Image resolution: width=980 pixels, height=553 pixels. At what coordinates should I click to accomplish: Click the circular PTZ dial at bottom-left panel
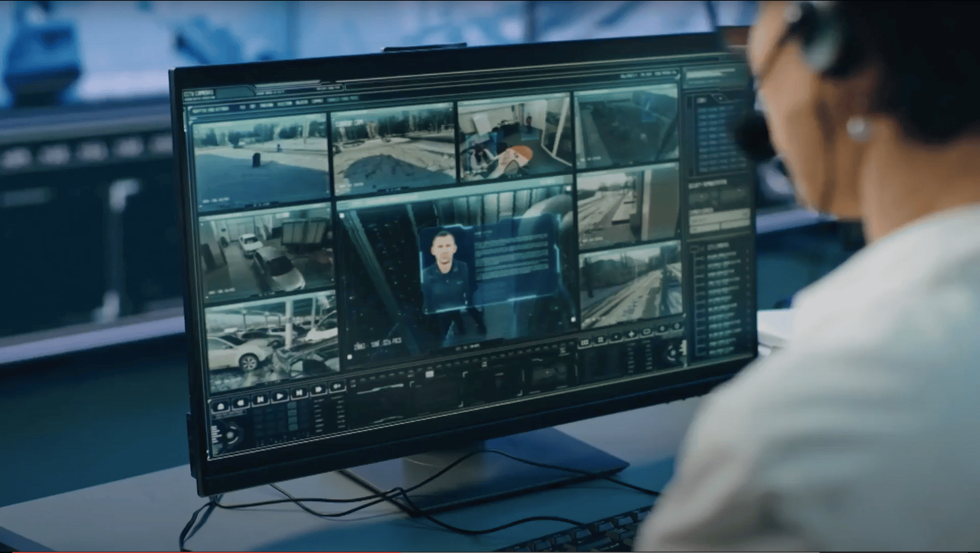pyautogui.click(x=229, y=435)
